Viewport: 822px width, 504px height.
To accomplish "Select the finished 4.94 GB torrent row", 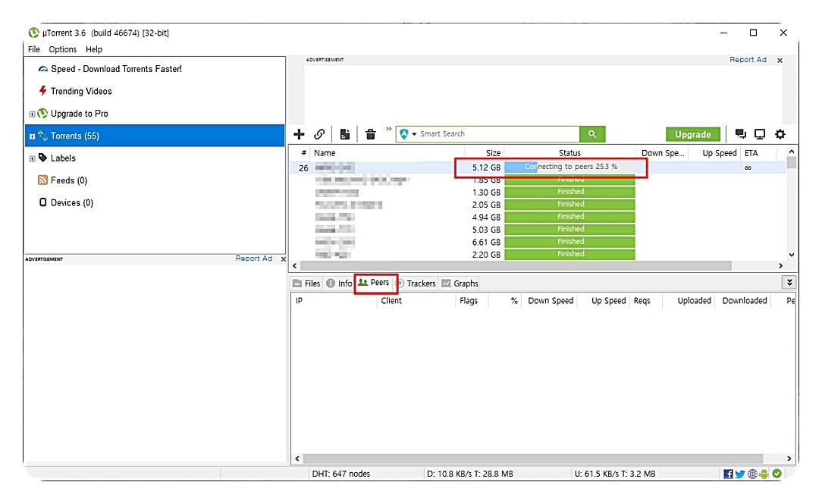I will click(x=538, y=217).
